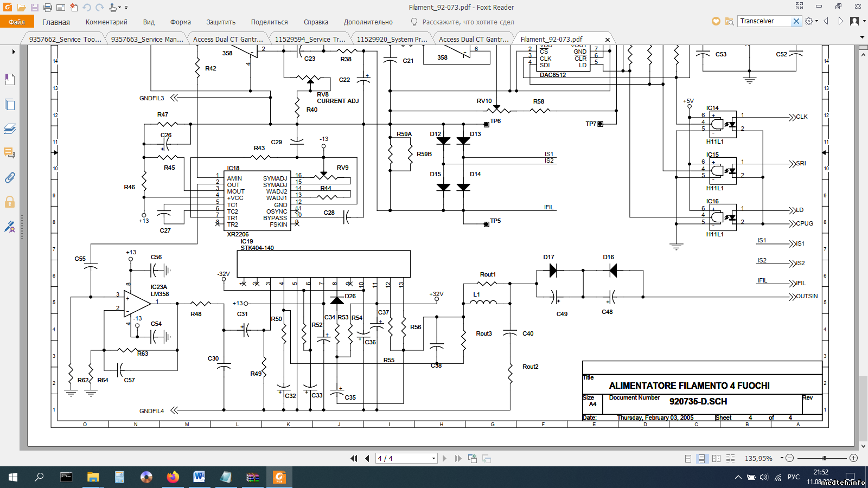This screenshot has width=868, height=488.
Task: Toggle two-page facing view
Action: (716, 459)
